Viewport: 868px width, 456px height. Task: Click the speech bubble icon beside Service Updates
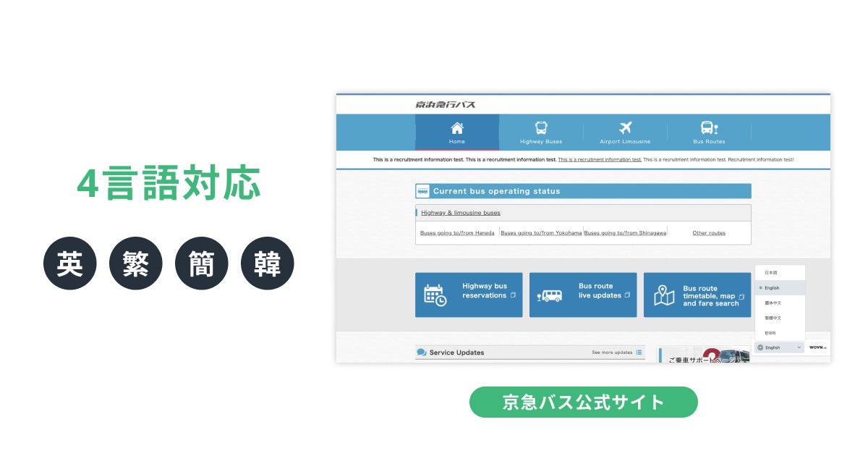tap(421, 352)
